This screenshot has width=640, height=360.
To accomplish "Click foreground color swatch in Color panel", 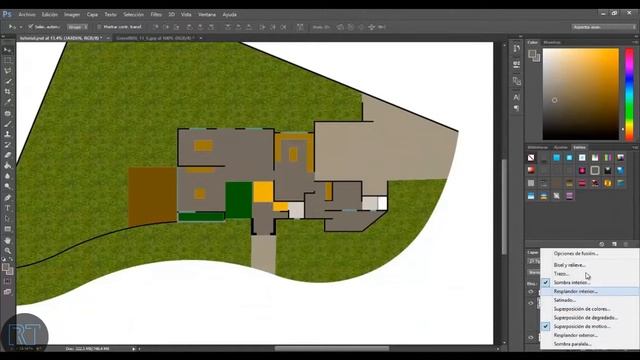I will pyautogui.click(x=532, y=54).
